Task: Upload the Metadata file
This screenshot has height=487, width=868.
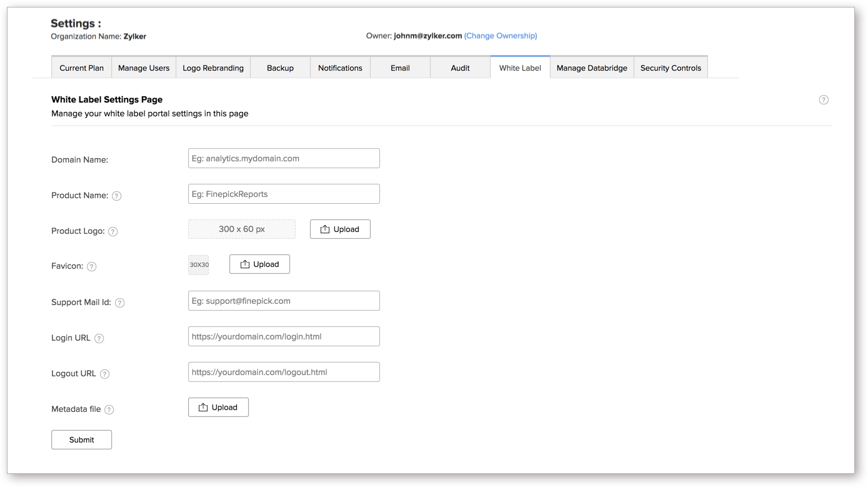Action: pyautogui.click(x=218, y=408)
